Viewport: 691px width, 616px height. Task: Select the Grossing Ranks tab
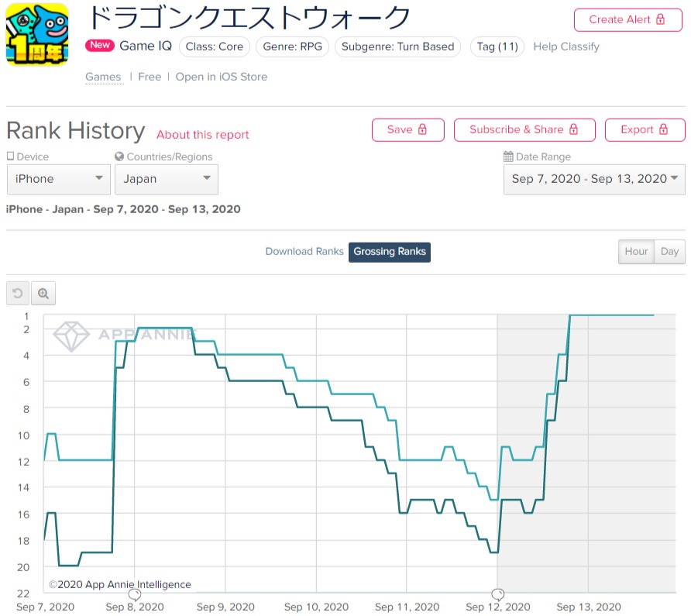click(389, 252)
